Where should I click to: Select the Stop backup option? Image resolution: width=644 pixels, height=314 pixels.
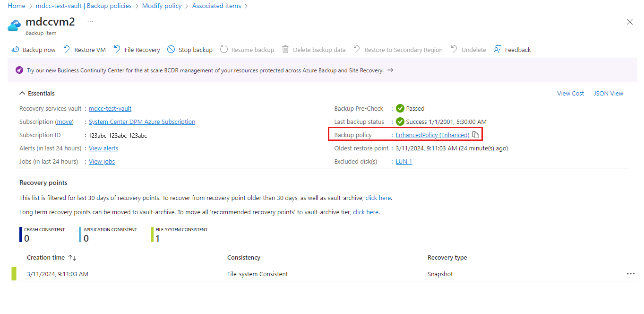click(x=189, y=49)
